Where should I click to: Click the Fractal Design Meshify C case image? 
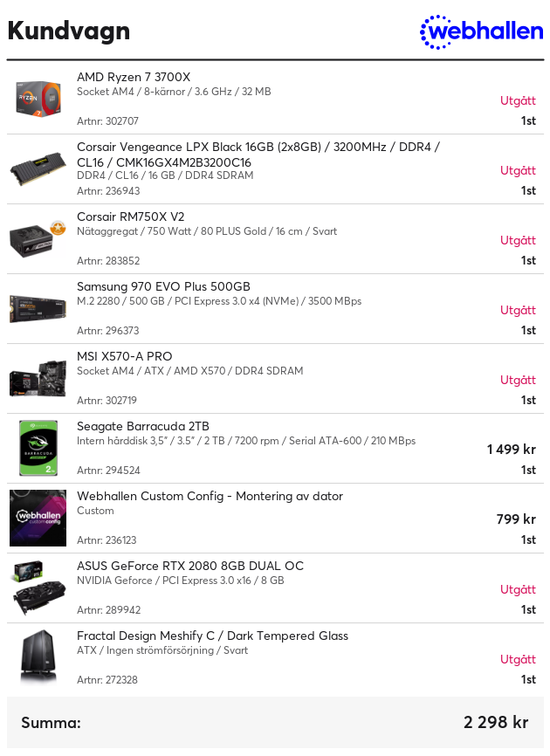pos(38,657)
